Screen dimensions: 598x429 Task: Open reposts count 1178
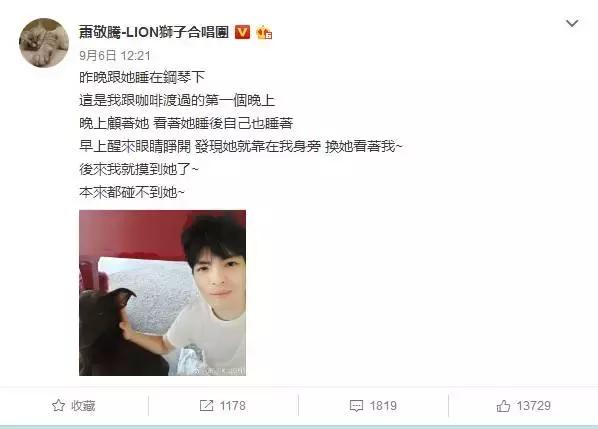click(233, 406)
